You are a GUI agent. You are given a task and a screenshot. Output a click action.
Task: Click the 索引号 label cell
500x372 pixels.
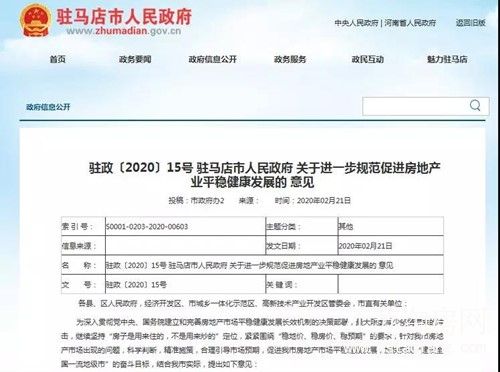click(83, 226)
